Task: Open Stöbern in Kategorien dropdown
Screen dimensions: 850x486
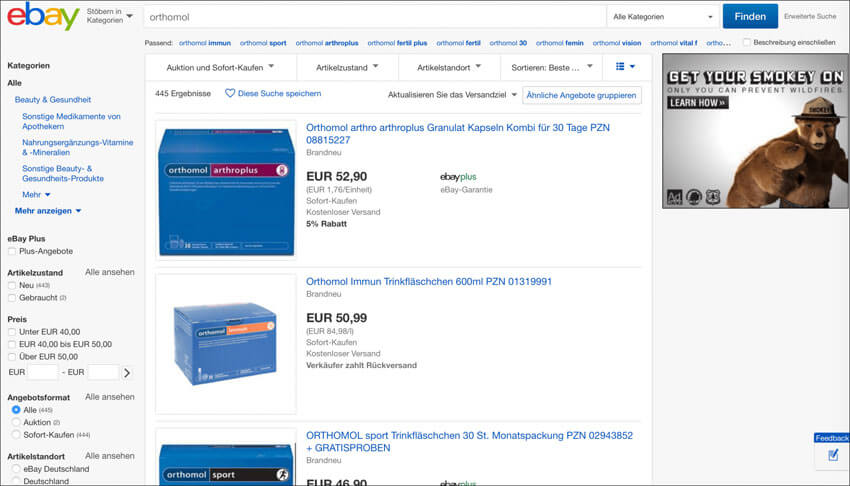Action: click(x=110, y=16)
